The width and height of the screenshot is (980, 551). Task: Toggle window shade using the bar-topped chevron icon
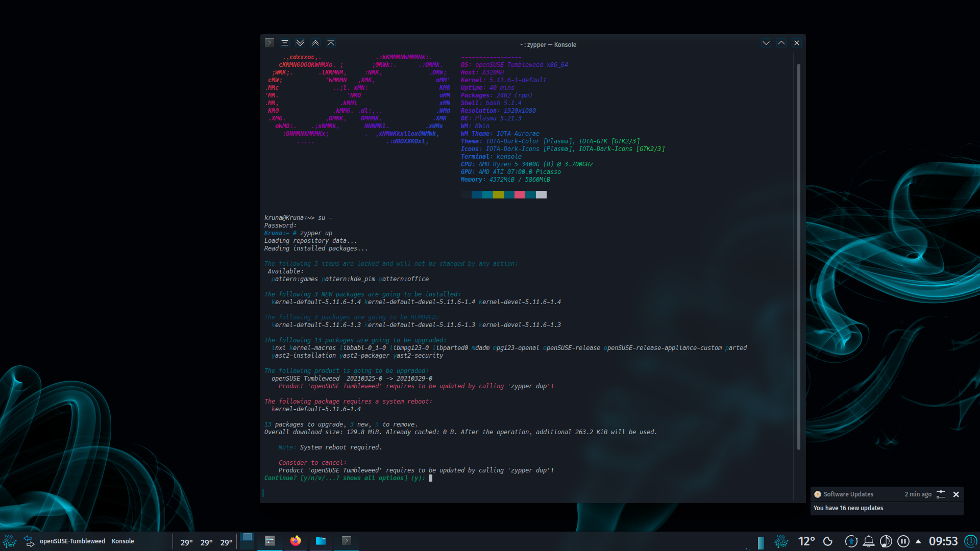[331, 43]
